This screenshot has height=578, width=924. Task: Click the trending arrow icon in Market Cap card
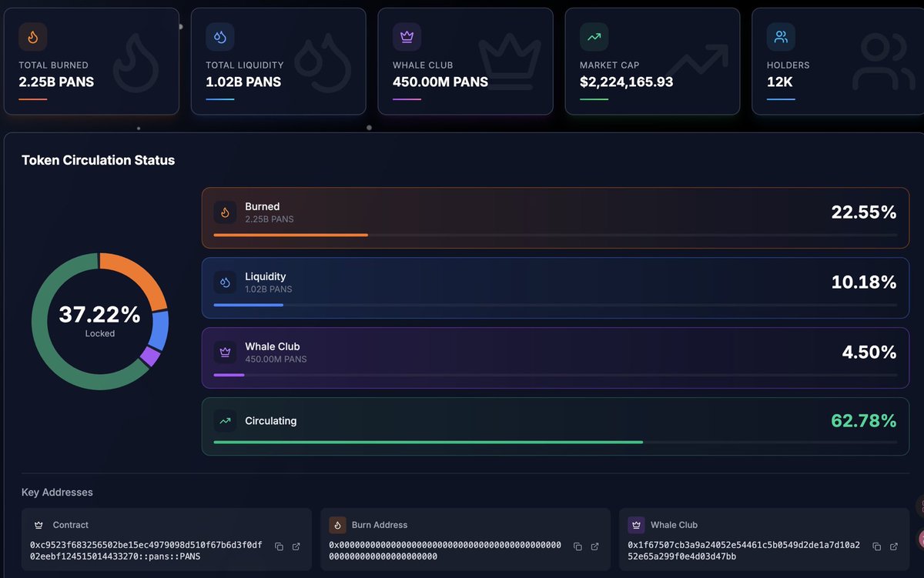(x=594, y=37)
